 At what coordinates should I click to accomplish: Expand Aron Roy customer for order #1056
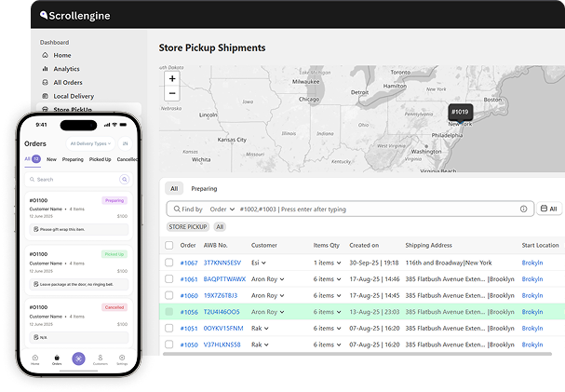point(282,312)
